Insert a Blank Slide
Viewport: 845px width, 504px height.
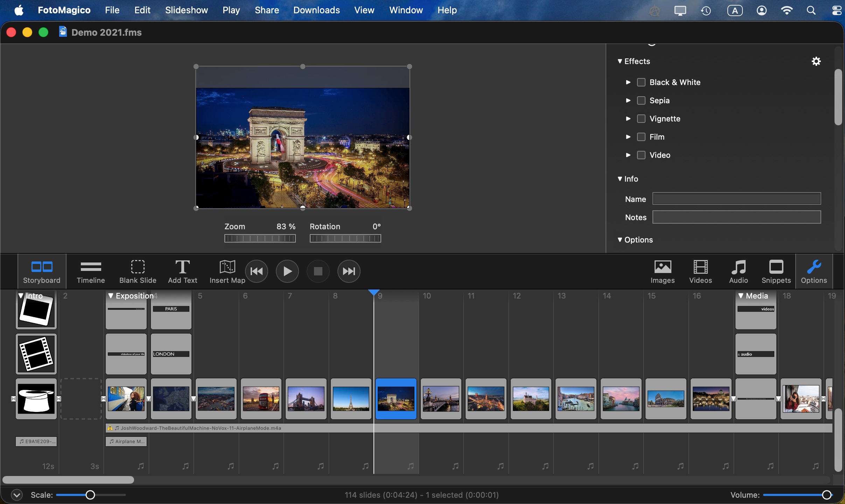pyautogui.click(x=138, y=272)
